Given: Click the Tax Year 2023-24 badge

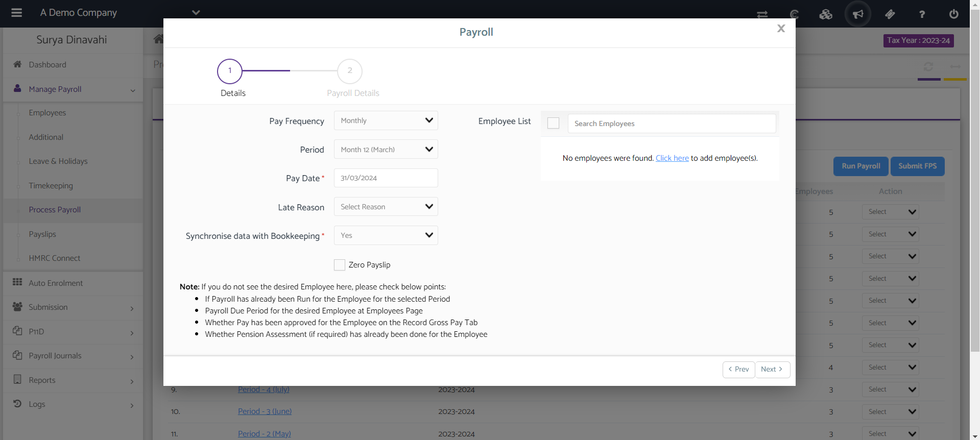Looking at the screenshot, I should [918, 40].
